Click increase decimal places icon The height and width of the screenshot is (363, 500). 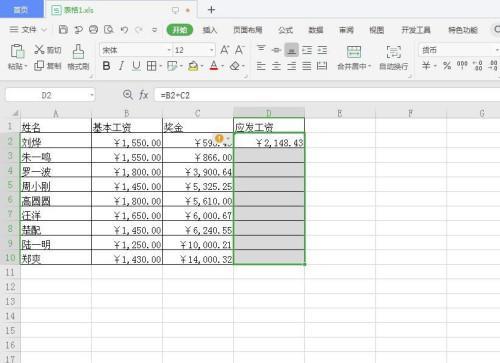coord(478,65)
